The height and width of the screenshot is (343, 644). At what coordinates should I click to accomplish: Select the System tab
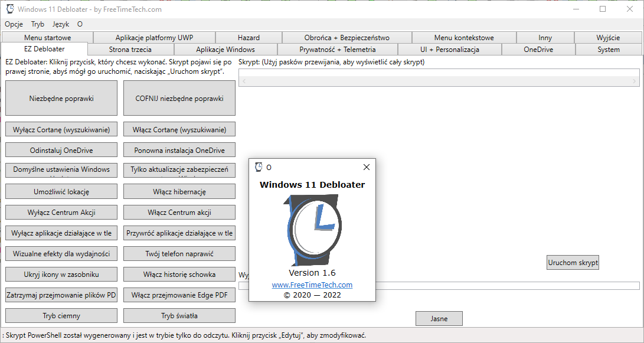pos(608,49)
